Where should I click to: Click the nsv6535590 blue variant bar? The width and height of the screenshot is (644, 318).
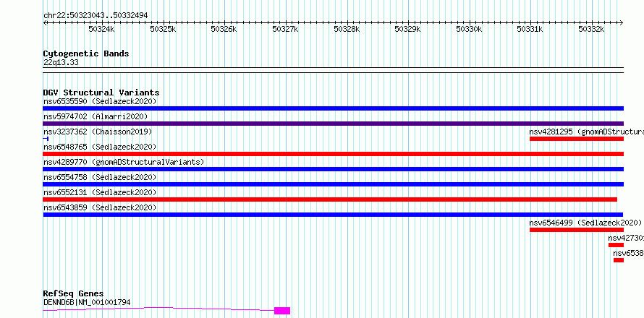(x=333, y=108)
